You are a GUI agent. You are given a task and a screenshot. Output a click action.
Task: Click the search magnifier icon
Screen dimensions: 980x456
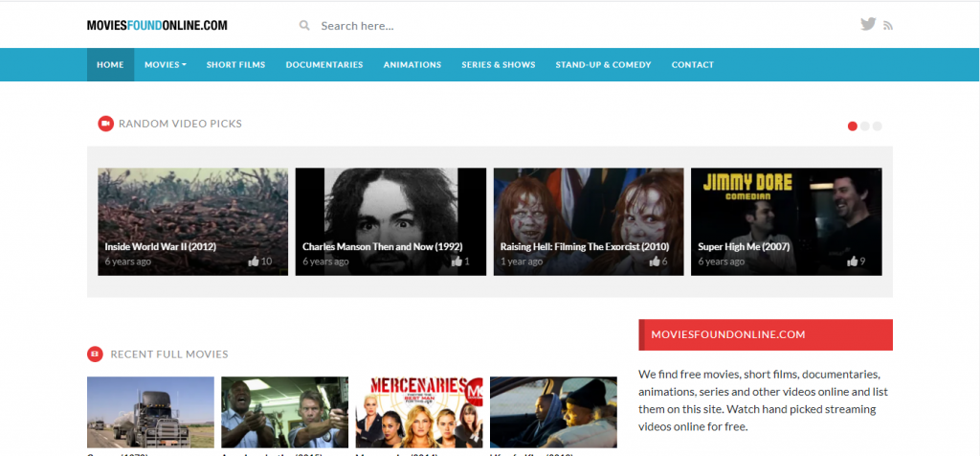point(304,26)
